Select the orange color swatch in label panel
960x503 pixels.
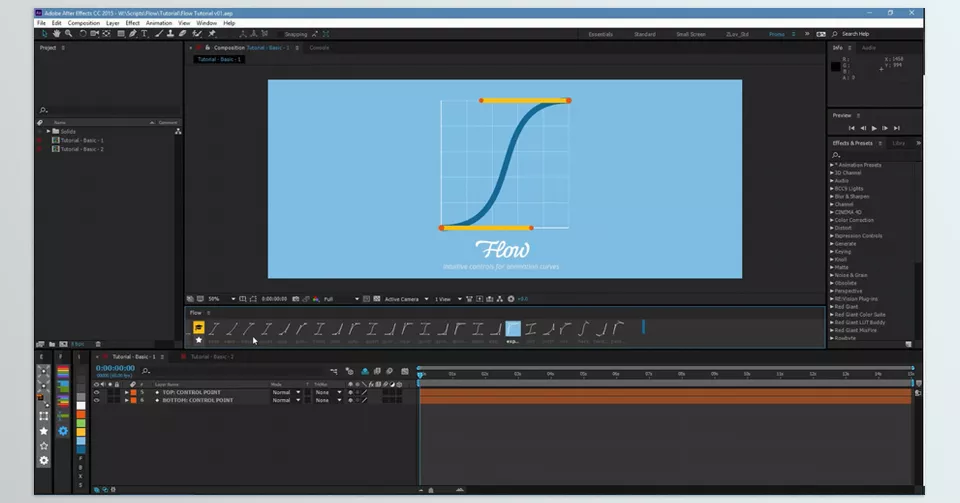click(x=81, y=414)
